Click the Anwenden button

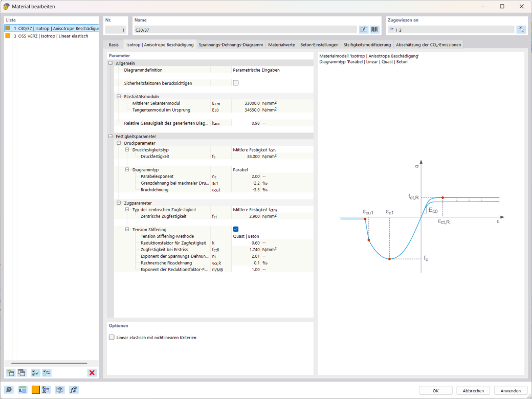pos(511,390)
